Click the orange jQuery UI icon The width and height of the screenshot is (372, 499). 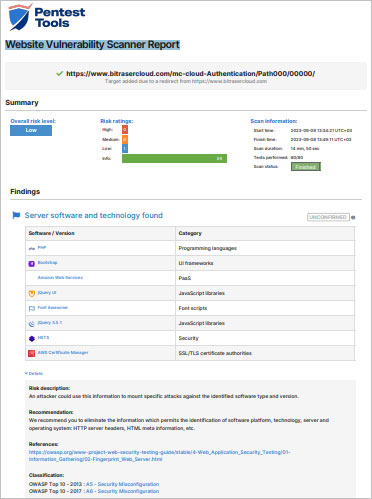point(32,293)
